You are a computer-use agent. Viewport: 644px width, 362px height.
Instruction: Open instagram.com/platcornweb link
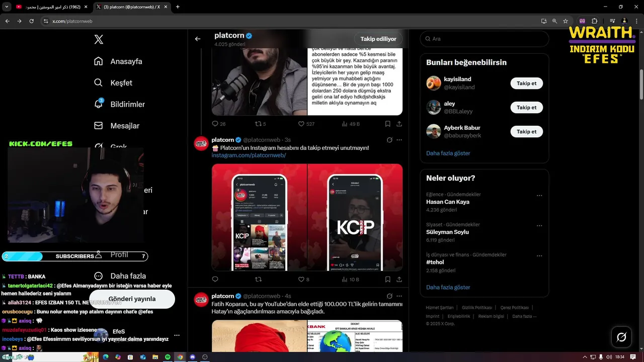249,155
